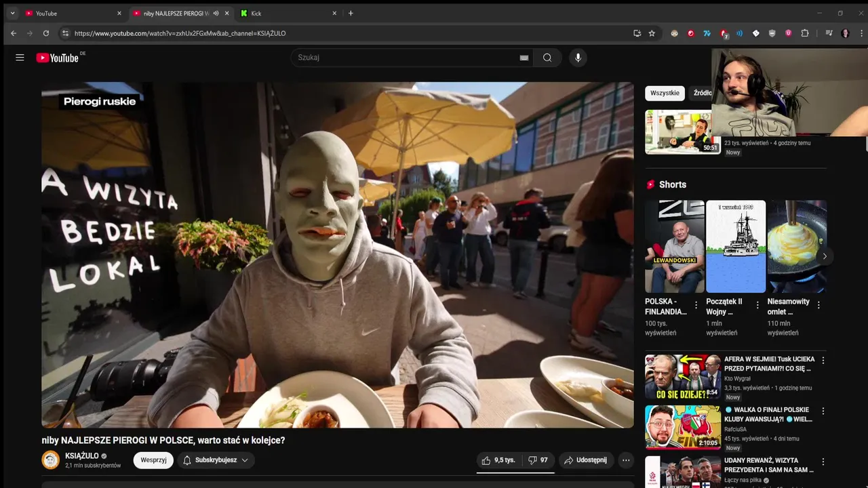The image size is (868, 488).
Task: Open the on-screen keyboard icon in the search box
Action: click(x=524, y=58)
